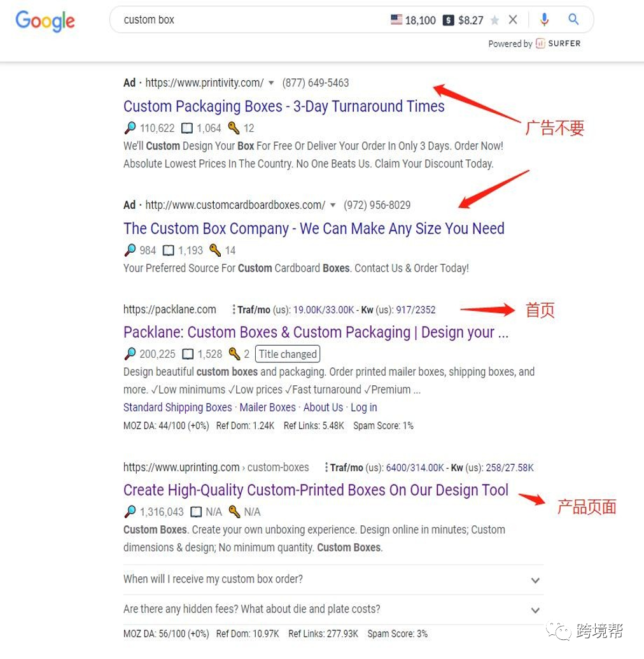Open the dropdown arrow next to customcardboardboxes.com URL
The image size is (644, 659).
pos(333,205)
